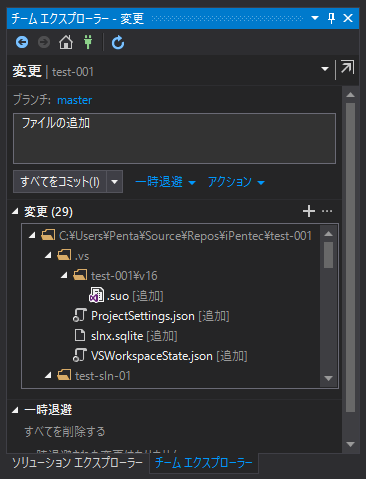Click the すべてを削除する link
366x479 pixels.
coord(65,432)
